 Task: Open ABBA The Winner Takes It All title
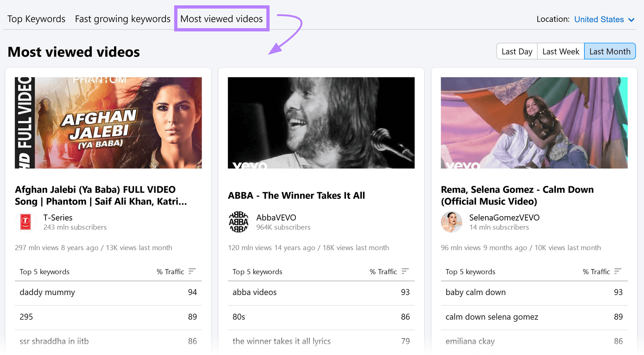point(296,196)
